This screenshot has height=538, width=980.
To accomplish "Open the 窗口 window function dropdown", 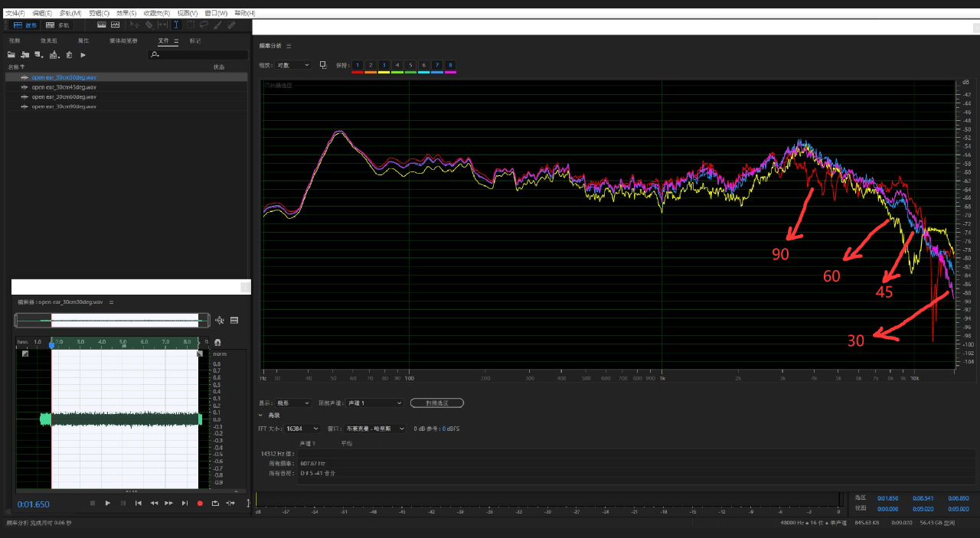I will (x=375, y=429).
